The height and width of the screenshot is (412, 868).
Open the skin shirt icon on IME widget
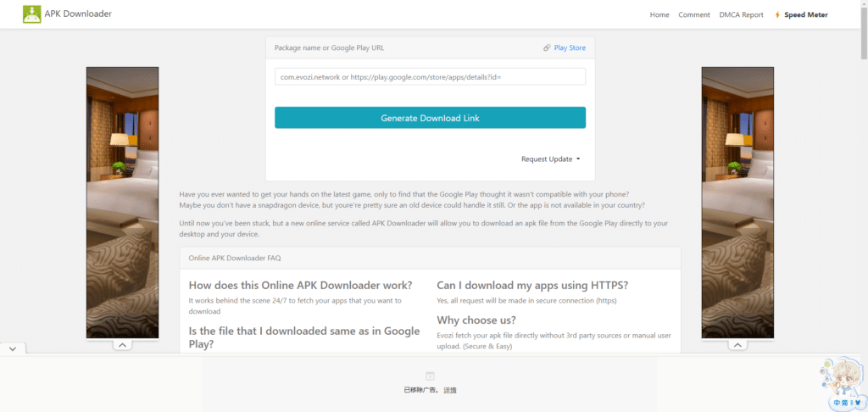pyautogui.click(x=858, y=402)
